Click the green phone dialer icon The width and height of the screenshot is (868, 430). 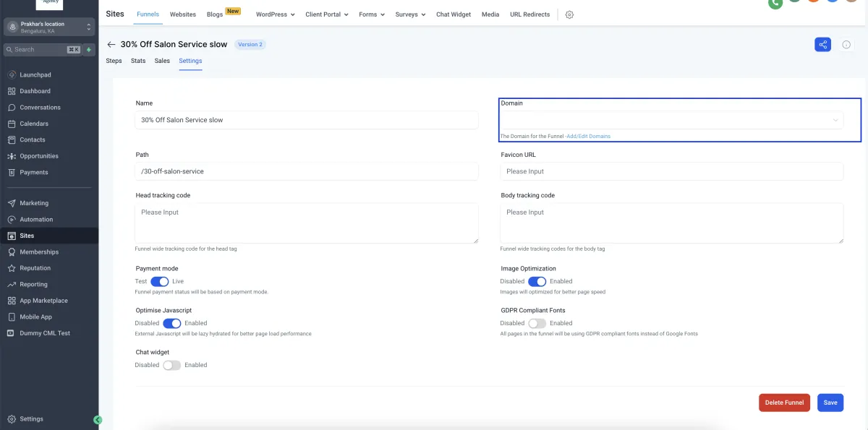coord(775,3)
